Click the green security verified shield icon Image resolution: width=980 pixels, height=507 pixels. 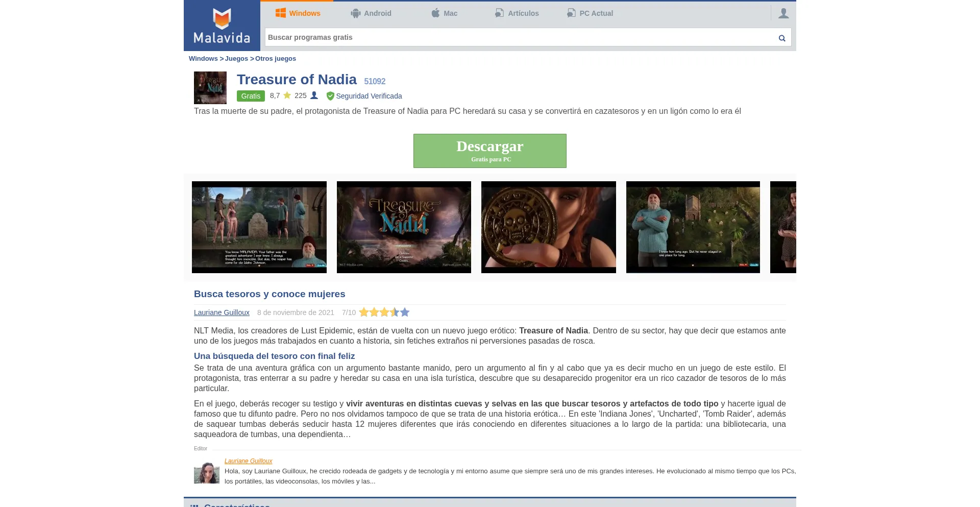[x=330, y=96]
